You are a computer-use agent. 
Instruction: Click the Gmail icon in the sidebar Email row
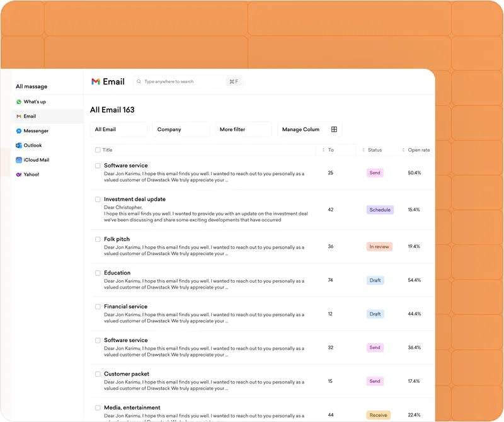(19, 117)
